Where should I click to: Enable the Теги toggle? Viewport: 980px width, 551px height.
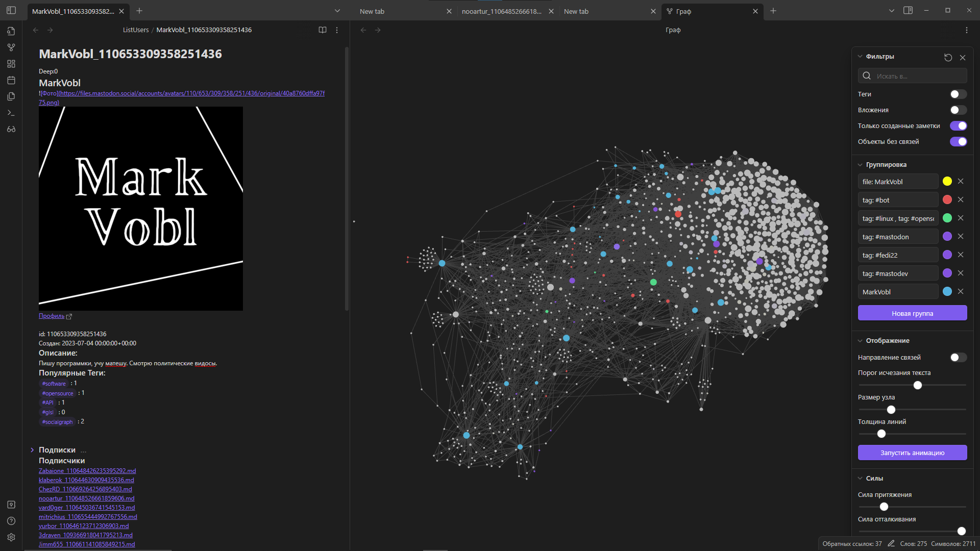click(x=958, y=94)
